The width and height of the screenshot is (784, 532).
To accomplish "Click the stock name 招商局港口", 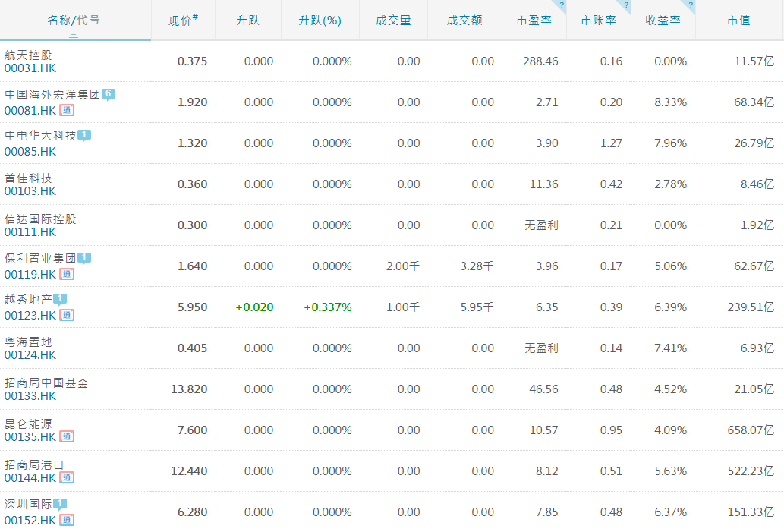I will 34,465.
